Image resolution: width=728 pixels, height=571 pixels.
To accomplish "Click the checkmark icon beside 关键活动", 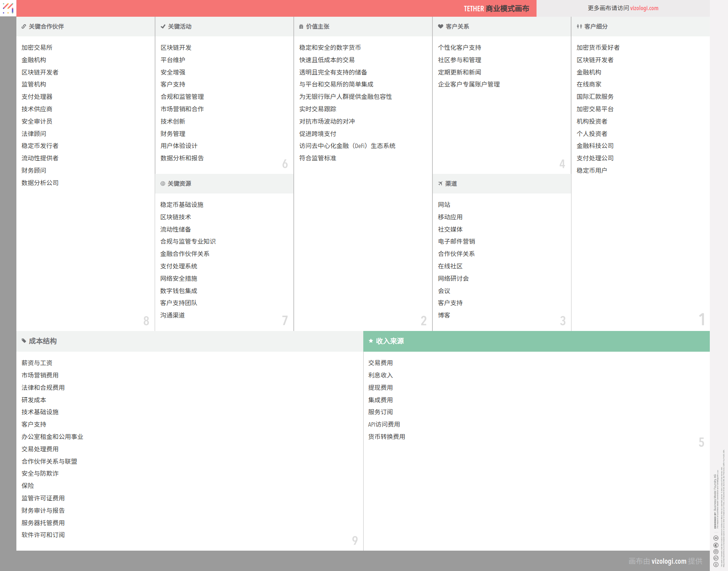I will point(163,27).
